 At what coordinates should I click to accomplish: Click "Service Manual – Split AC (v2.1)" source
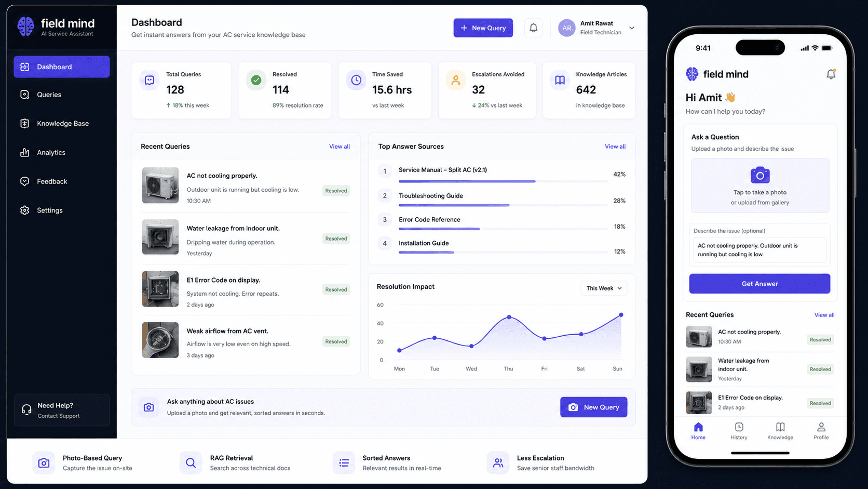click(443, 170)
